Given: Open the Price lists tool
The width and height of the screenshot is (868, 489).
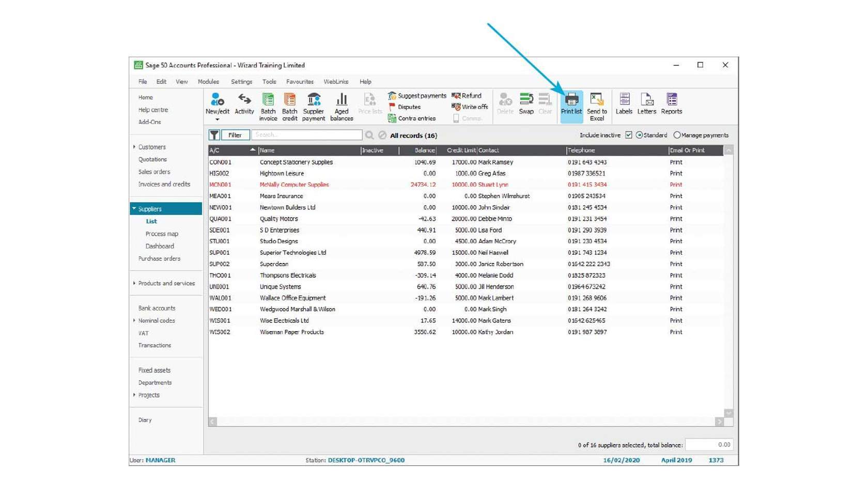Looking at the screenshot, I should pos(370,104).
